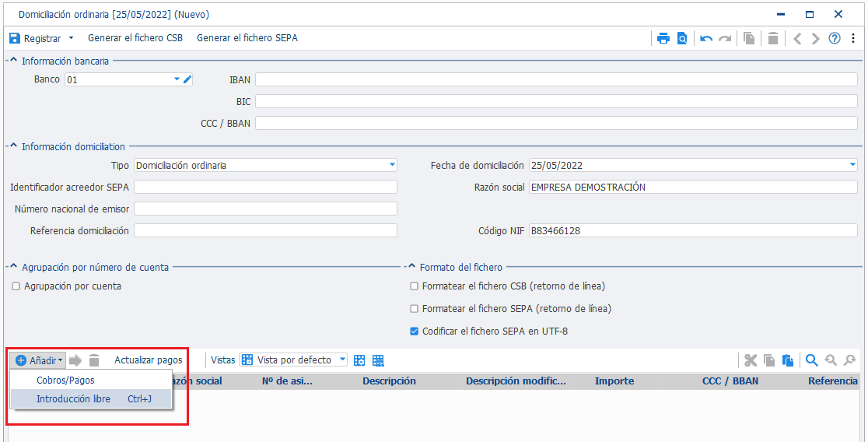Click the grid toolbar copy icon

click(x=769, y=360)
